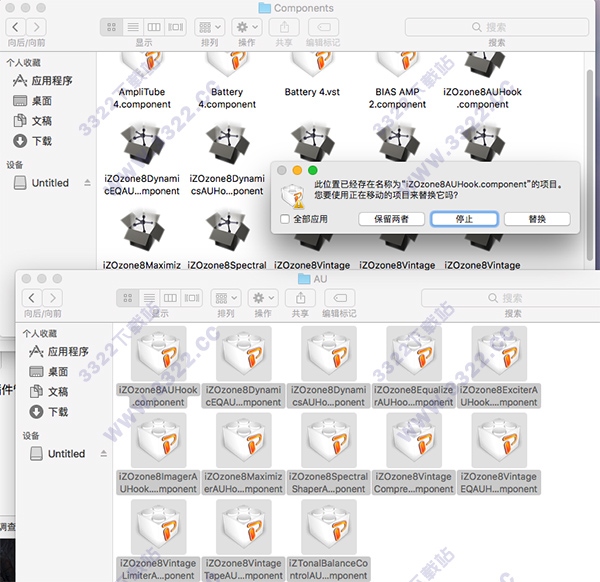Click 替换 to replace the item
Image resolution: width=600 pixels, height=582 pixels.
(537, 219)
